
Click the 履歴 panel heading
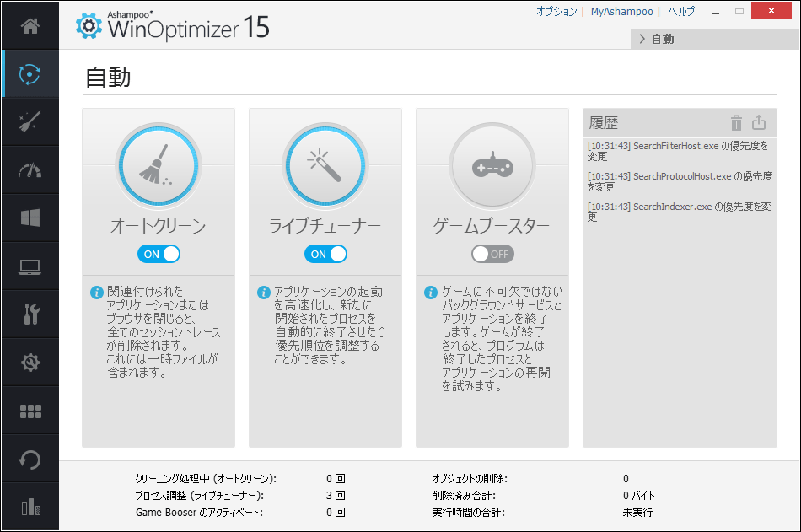point(604,122)
